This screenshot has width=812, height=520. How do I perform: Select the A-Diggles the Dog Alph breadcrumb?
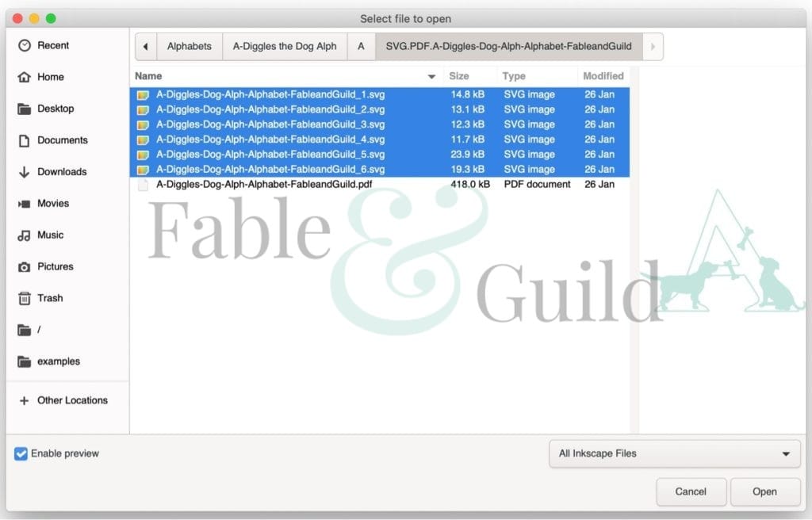tap(285, 46)
